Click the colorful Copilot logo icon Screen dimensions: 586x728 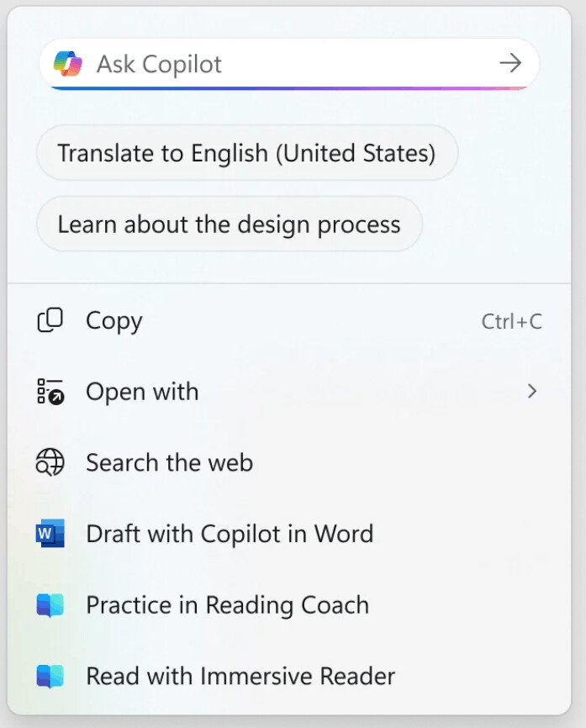[x=68, y=64]
